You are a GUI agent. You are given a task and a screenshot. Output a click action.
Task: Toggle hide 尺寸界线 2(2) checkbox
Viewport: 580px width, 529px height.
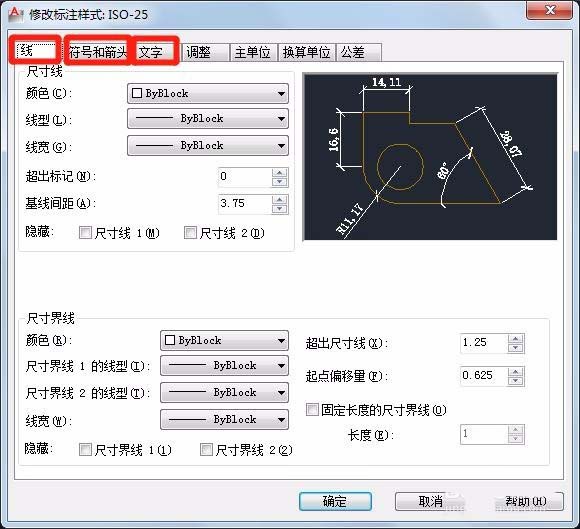click(206, 450)
